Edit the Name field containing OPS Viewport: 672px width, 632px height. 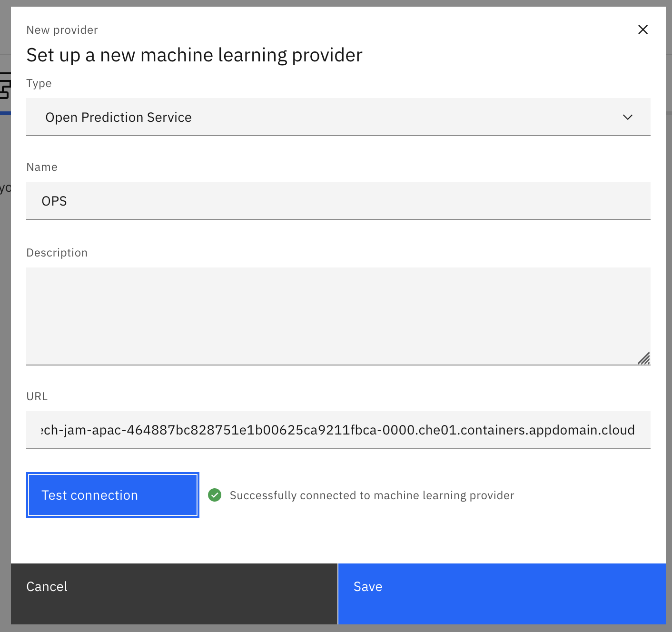[x=338, y=201]
